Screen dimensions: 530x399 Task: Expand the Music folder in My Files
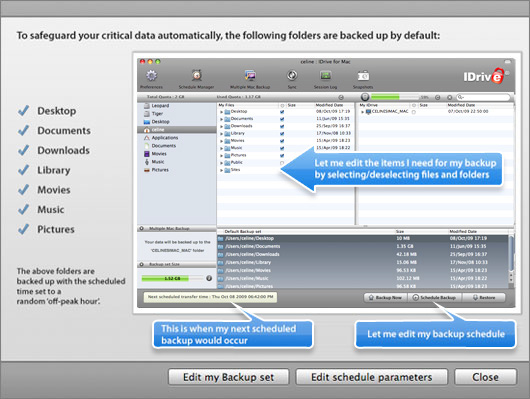point(221,148)
